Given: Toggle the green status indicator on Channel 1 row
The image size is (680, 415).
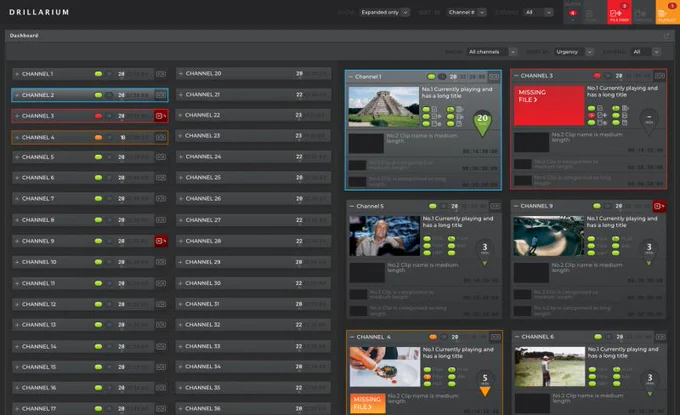Looking at the screenshot, I should click(98, 74).
